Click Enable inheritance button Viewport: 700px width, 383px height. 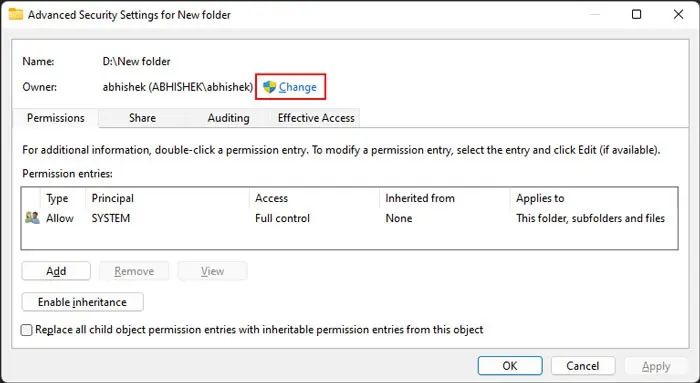pos(83,302)
